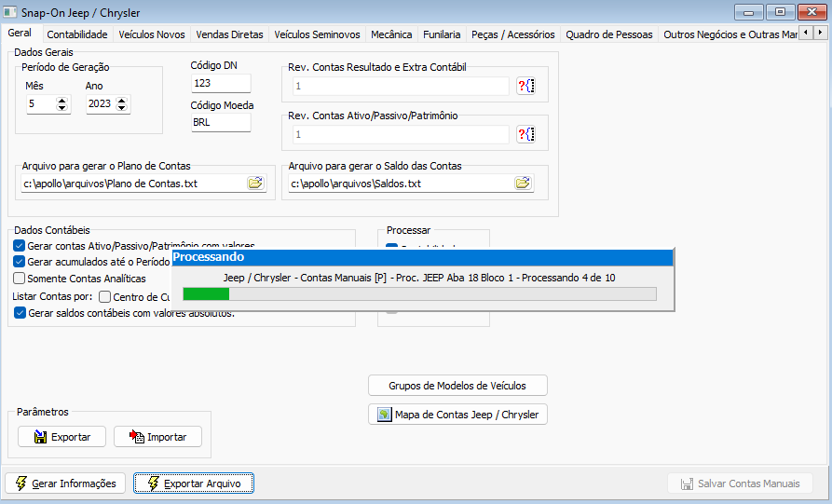The image size is (832, 504).
Task: Toggle Gerar contas Ativo/Passivo/Patrimônio com valores
Action: pos(20,246)
